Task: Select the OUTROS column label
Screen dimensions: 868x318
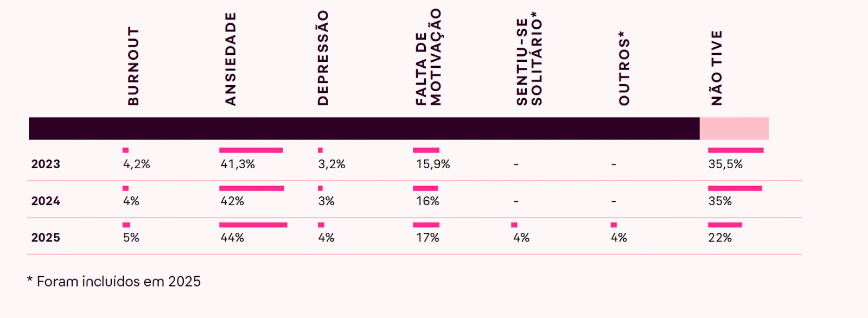Action: pyautogui.click(x=624, y=68)
